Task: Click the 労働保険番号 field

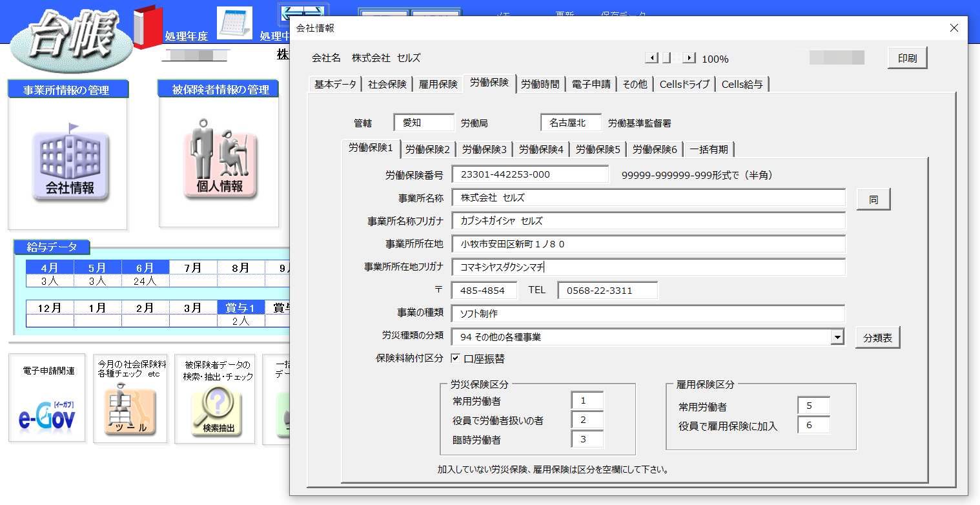Action: click(530, 174)
